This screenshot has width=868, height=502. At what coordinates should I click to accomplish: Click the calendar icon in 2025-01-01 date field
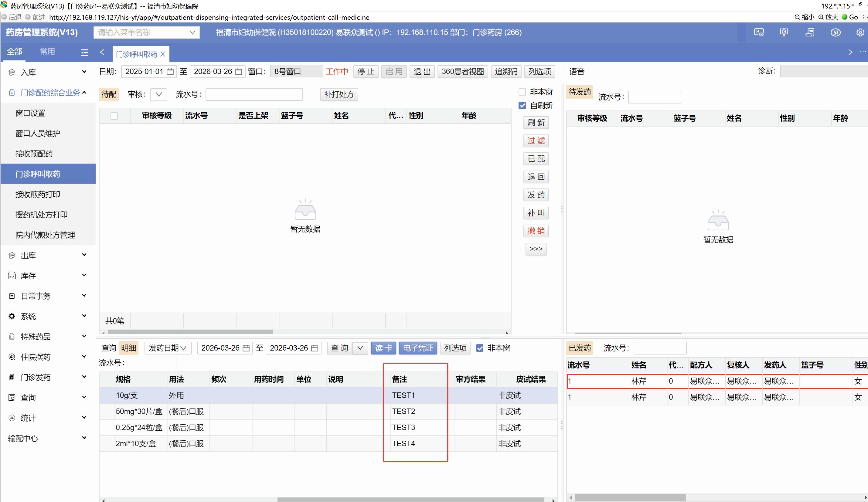coord(170,72)
